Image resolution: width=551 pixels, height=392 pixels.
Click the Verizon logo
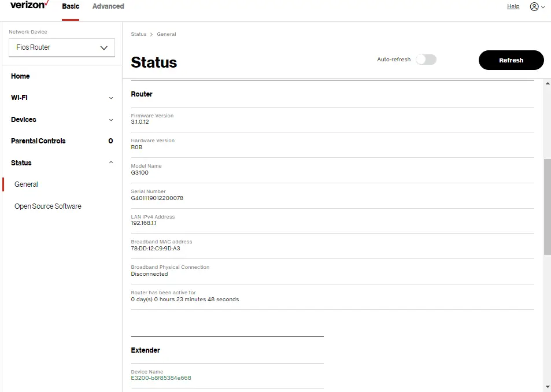point(28,5)
